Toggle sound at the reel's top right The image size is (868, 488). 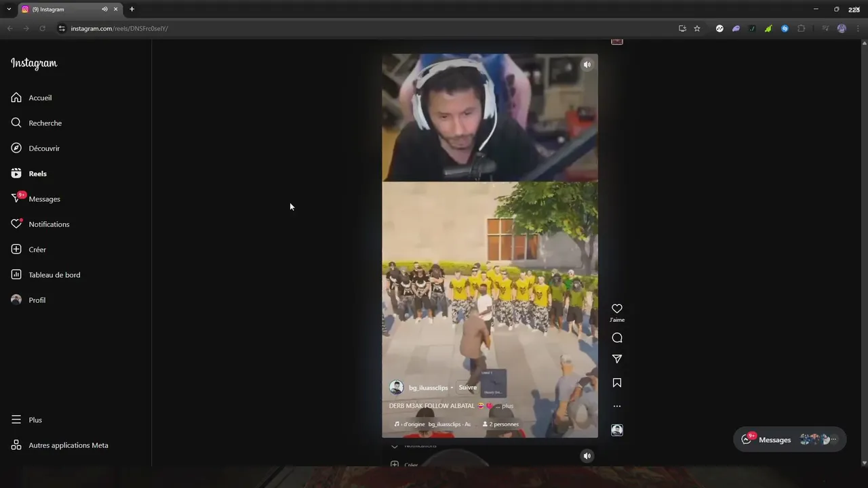coord(587,64)
